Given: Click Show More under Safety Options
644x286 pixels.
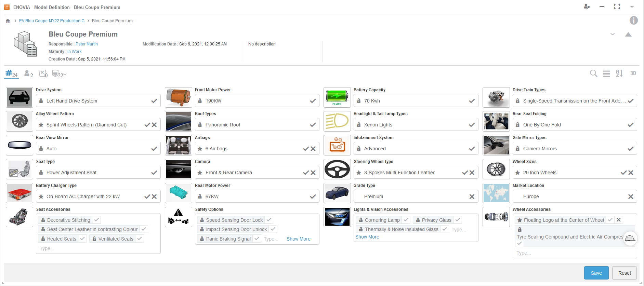Looking at the screenshot, I should 298,239.
